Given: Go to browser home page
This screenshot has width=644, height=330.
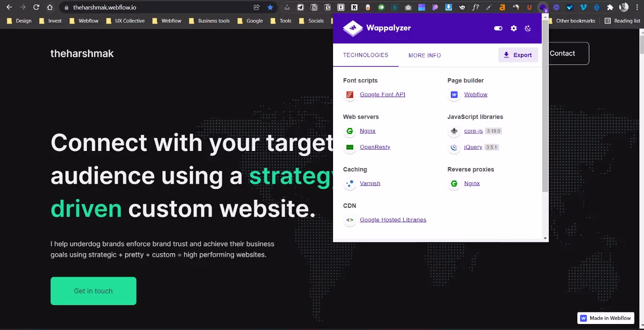Looking at the screenshot, I should [50, 7].
